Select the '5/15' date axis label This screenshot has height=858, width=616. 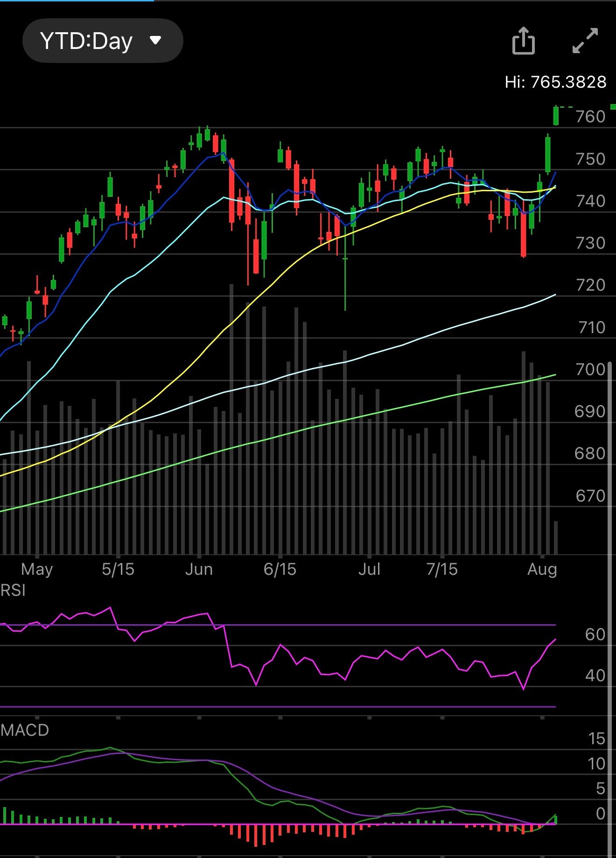(118, 569)
